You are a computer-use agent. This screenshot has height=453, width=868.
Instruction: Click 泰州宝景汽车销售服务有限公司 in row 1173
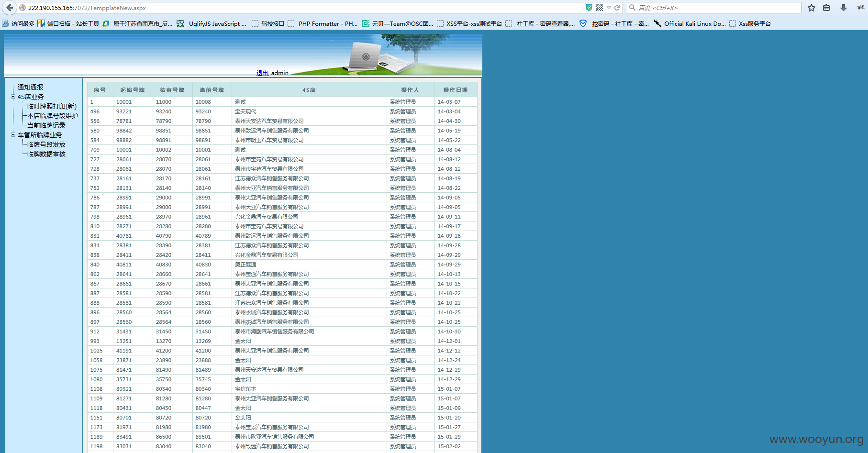[x=272, y=427]
